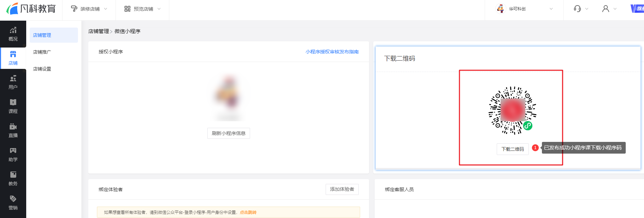
Task: Click the headset customer service icon
Action: (577, 9)
